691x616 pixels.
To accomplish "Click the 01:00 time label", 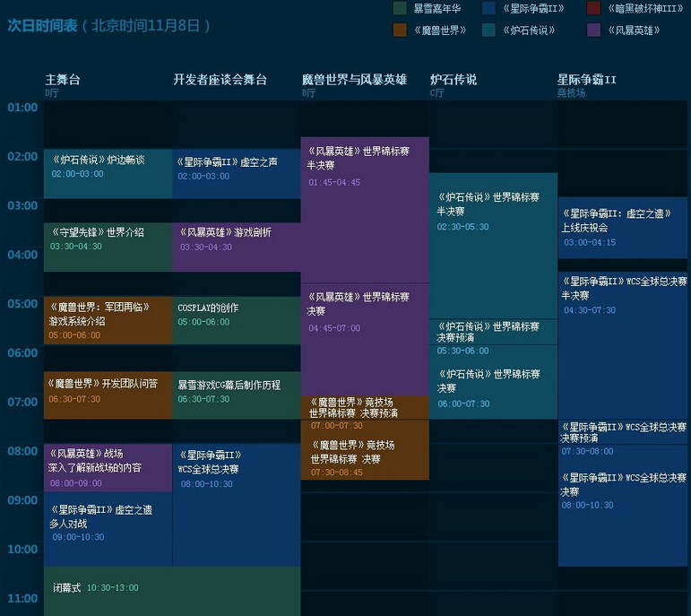I will 22,108.
